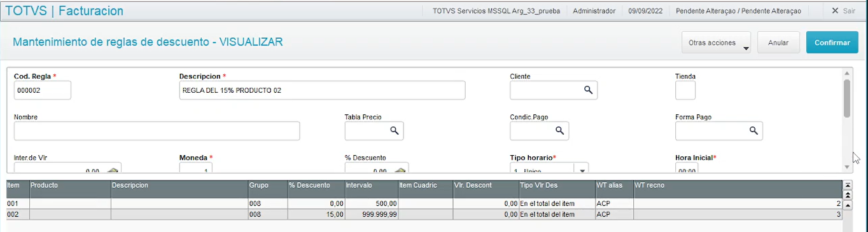The image size is (868, 232).
Task: Exit using the Sair button
Action: pyautogui.click(x=843, y=11)
